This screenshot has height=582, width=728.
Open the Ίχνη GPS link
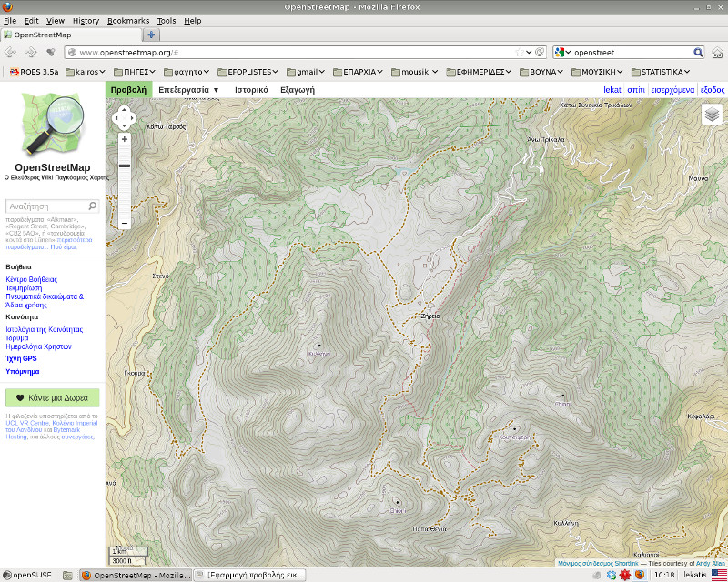[x=21, y=358]
